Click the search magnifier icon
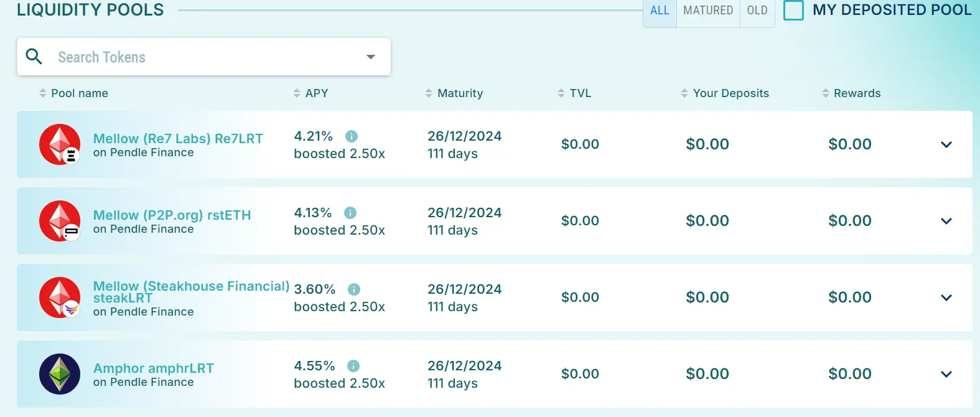Image resolution: width=980 pixels, height=417 pixels. click(x=34, y=57)
